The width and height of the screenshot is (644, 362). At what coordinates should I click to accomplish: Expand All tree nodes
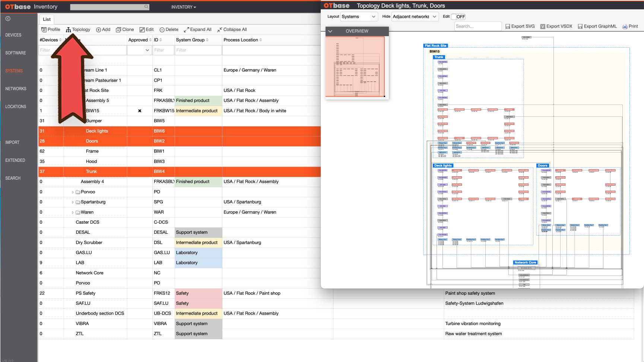(198, 29)
